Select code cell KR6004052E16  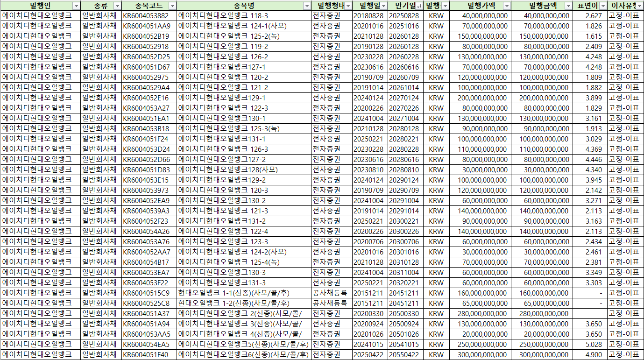pos(149,98)
